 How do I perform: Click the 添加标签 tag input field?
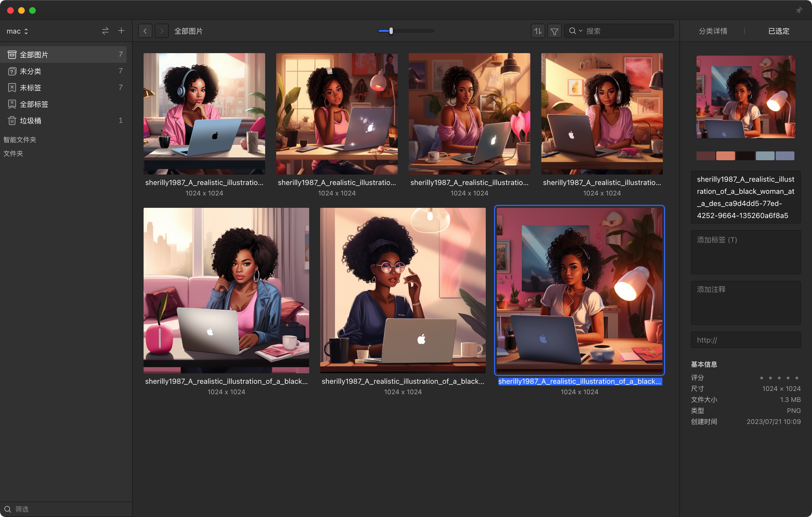click(x=745, y=252)
